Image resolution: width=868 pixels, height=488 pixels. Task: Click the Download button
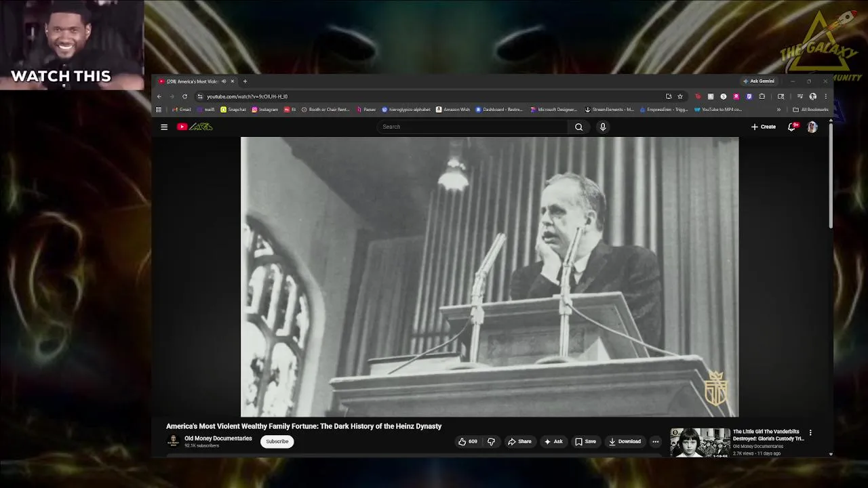[x=625, y=441]
